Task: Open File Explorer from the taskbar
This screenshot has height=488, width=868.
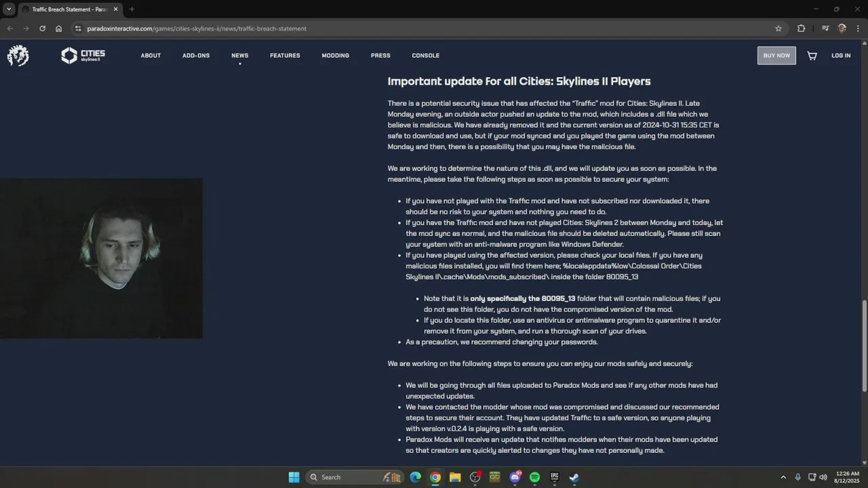Action: tap(455, 477)
